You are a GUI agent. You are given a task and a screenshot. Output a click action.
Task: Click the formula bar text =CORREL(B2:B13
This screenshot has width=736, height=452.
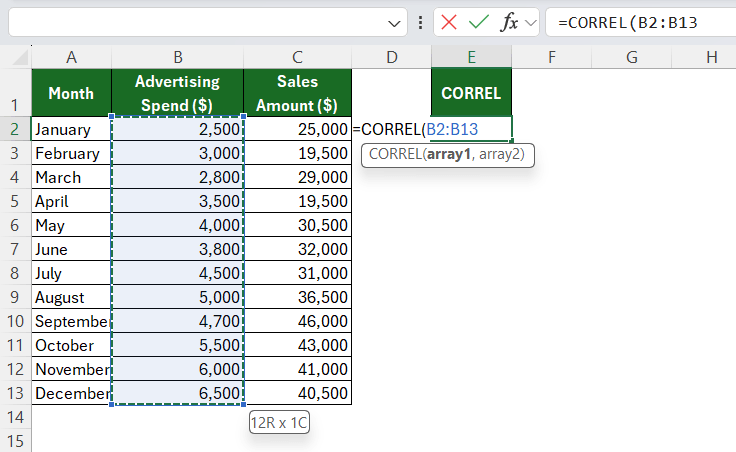628,23
